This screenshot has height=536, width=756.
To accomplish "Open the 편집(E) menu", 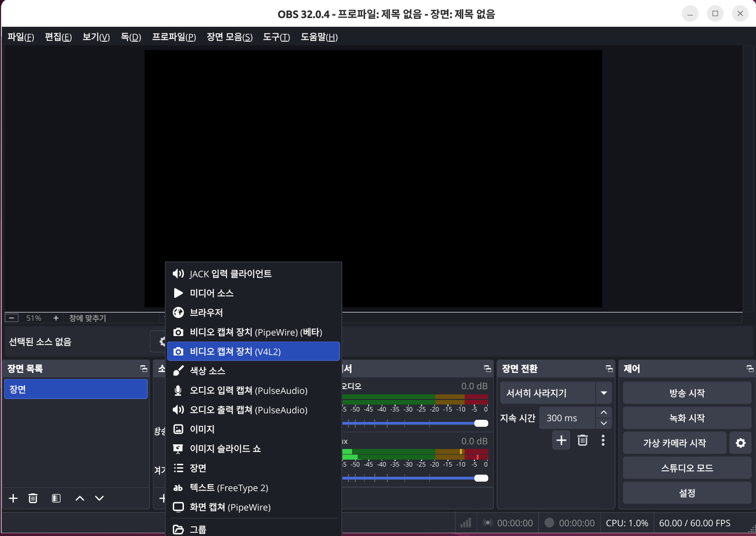I will point(58,37).
